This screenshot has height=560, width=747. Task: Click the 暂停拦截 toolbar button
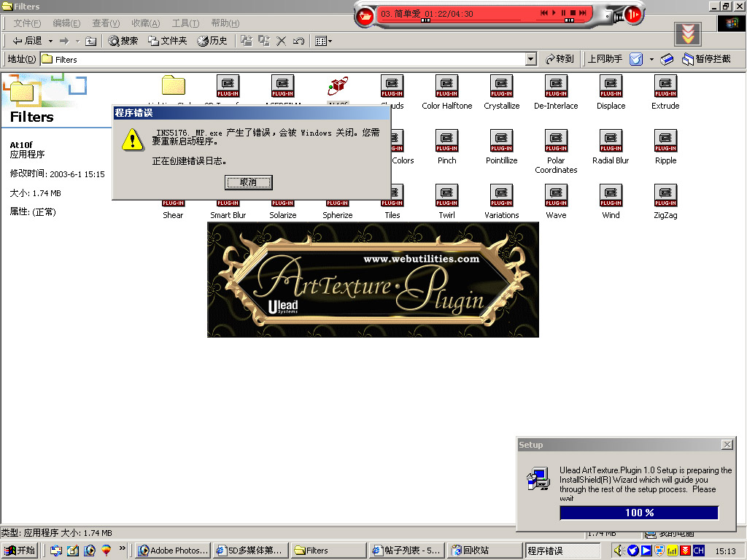(706, 59)
